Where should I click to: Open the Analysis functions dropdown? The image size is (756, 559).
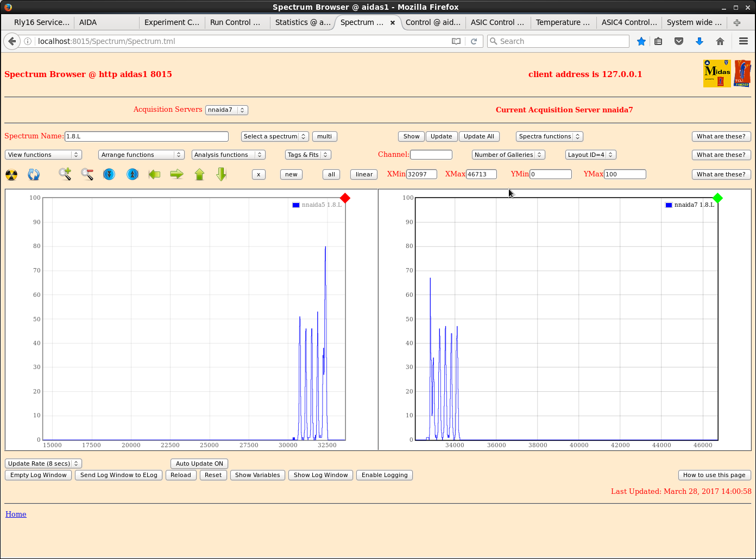tap(228, 155)
